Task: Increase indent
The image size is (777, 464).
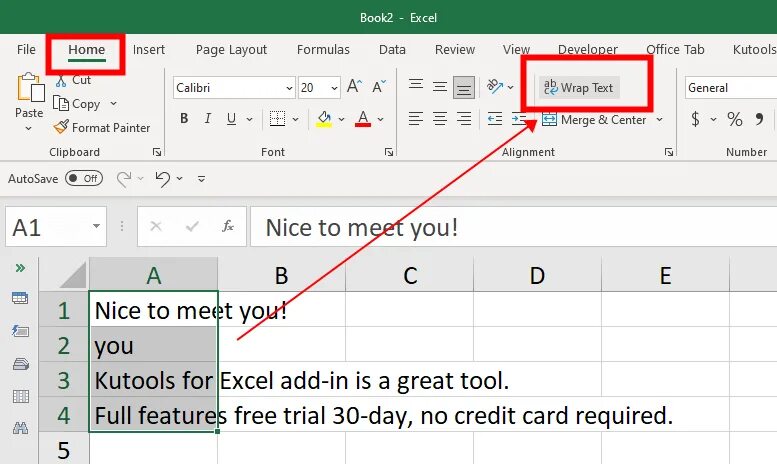Action: click(518, 119)
